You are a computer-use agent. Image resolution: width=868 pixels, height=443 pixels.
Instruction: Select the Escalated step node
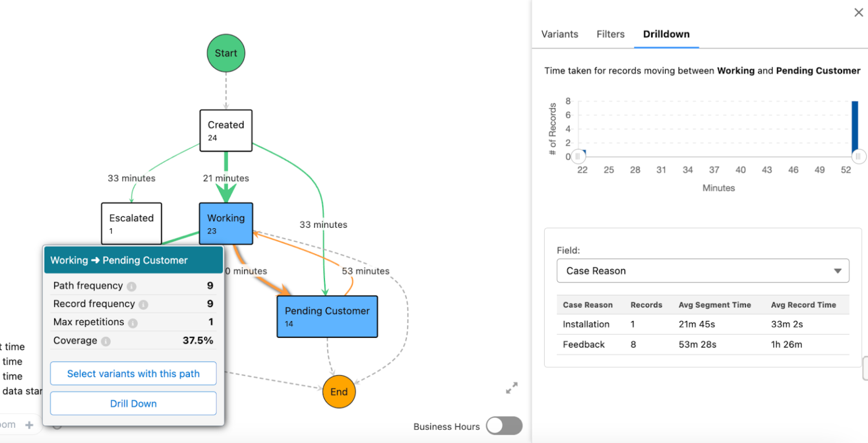point(132,223)
